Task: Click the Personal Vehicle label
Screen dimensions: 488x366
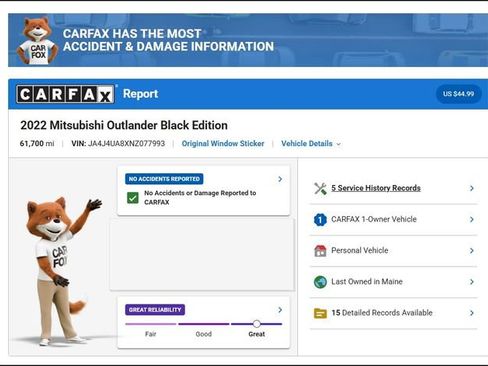Action: point(360,250)
